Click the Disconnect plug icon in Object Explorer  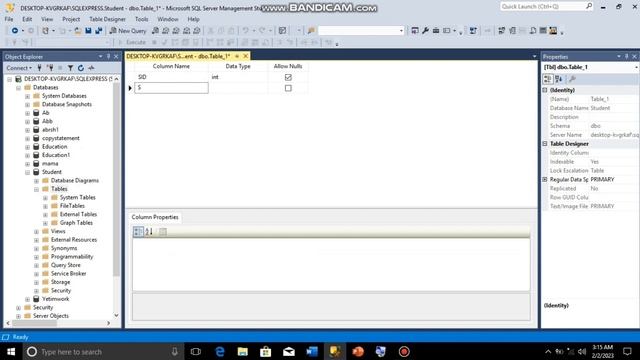coord(50,68)
